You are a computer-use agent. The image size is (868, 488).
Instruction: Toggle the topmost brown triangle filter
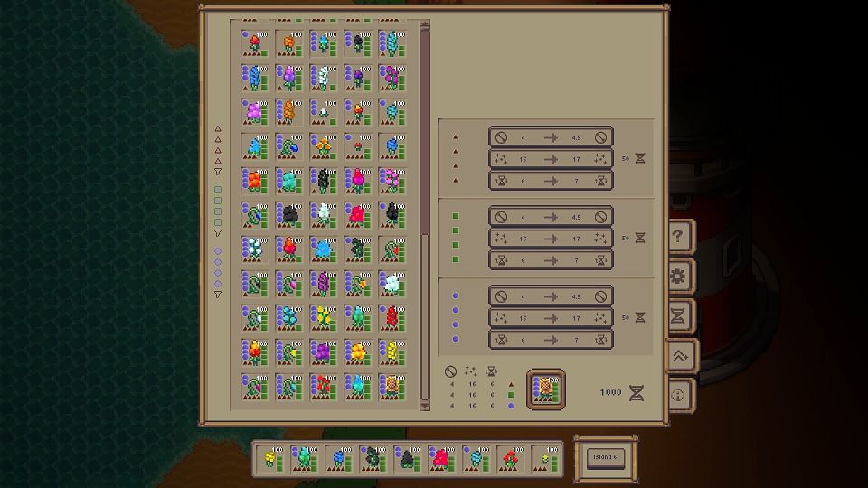[x=218, y=129]
